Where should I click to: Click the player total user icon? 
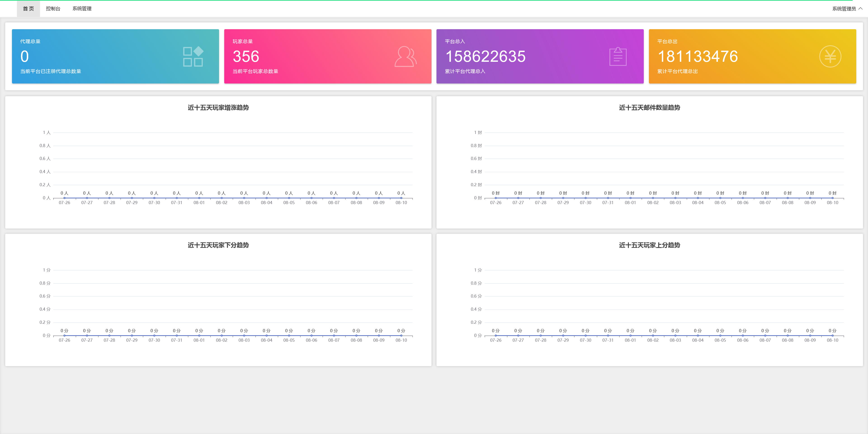click(x=405, y=56)
